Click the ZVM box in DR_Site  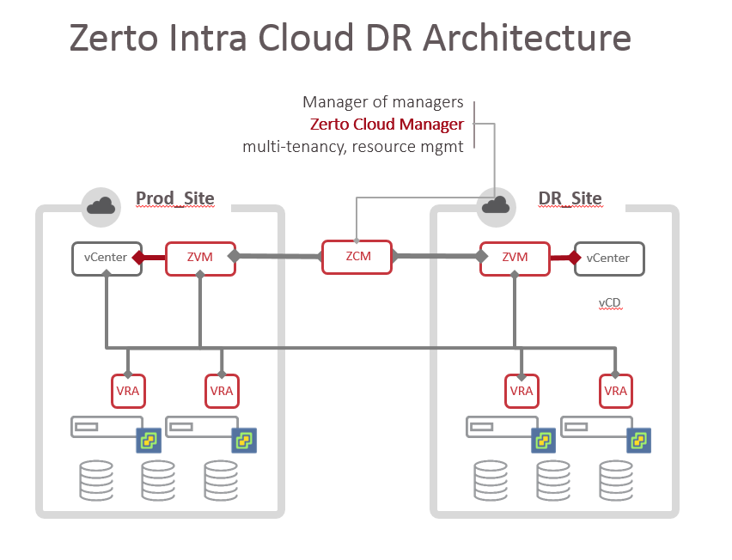click(515, 259)
